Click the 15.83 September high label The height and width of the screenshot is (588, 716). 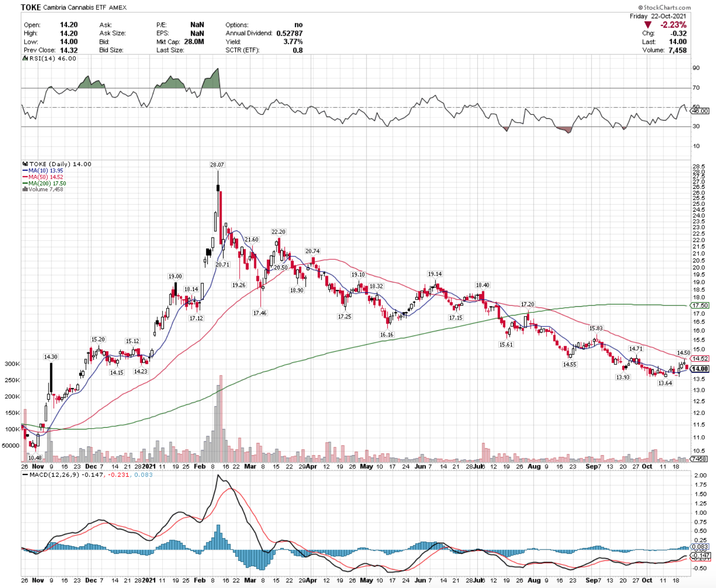(596, 328)
